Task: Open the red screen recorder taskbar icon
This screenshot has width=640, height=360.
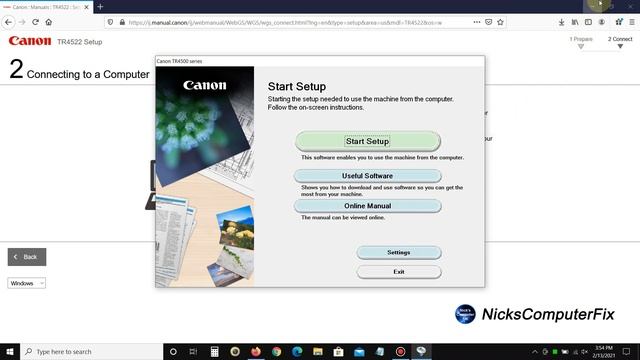Action: (400, 351)
